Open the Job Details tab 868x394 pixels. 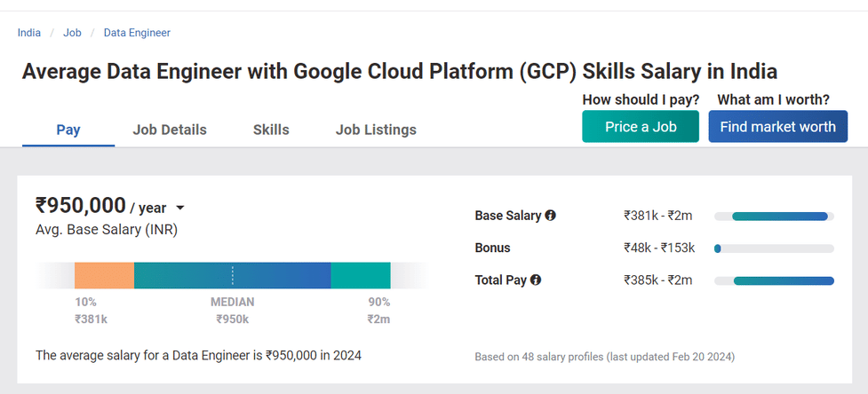170,130
